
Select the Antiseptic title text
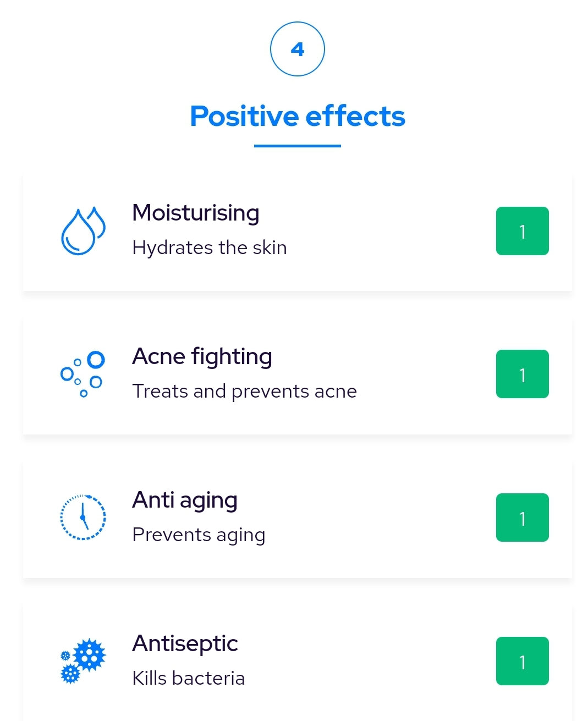pos(185,643)
